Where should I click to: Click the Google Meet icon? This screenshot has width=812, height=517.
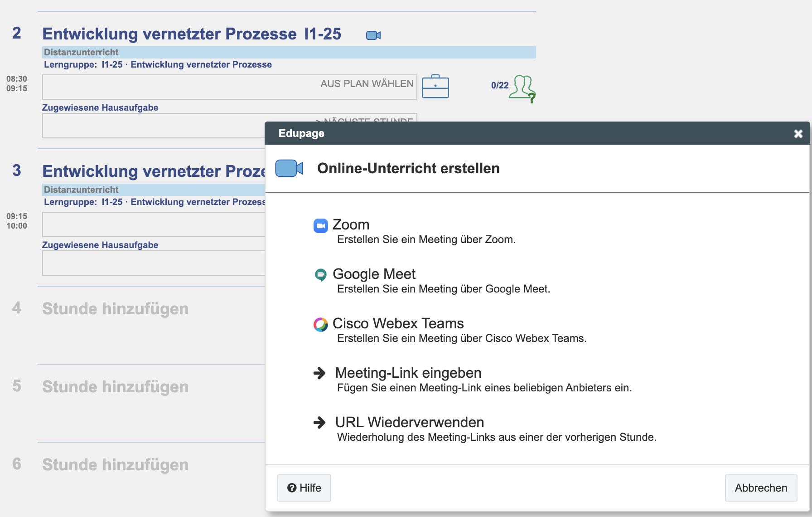tap(321, 274)
